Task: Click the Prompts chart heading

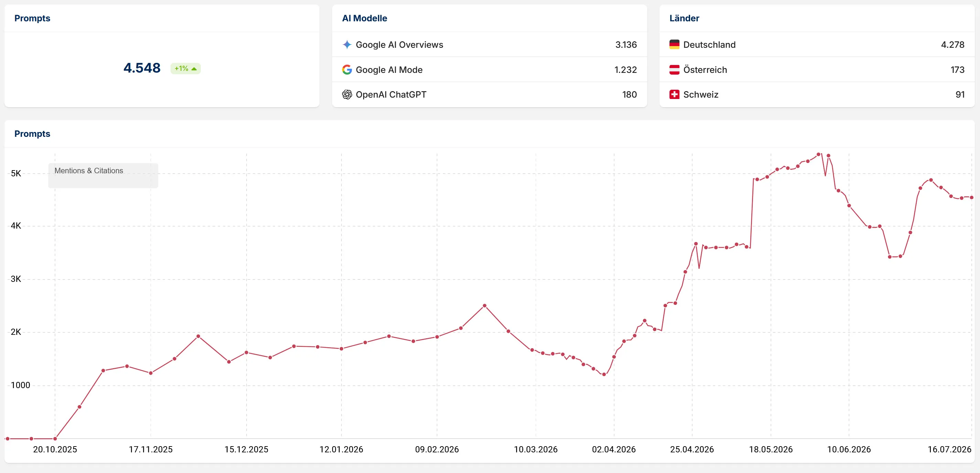Action: [32, 134]
